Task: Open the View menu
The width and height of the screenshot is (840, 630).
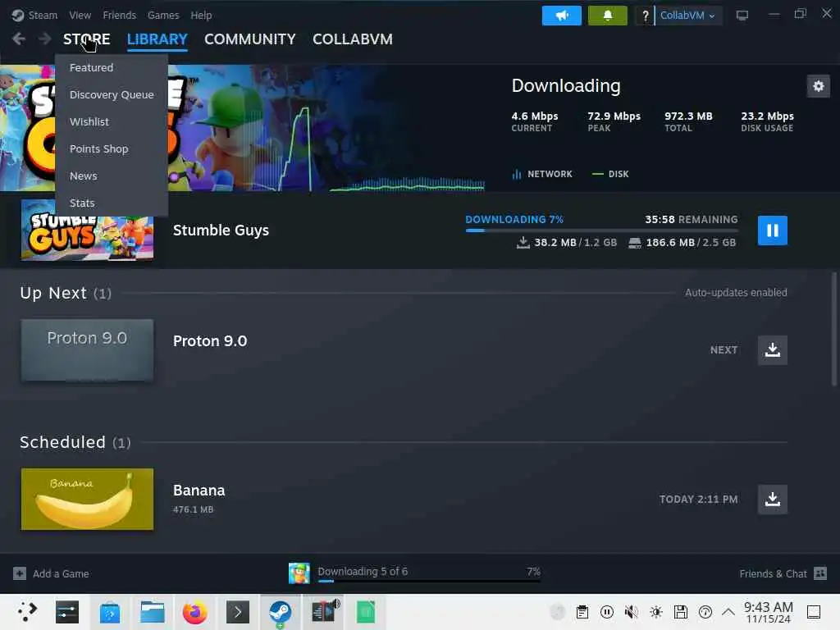Action: coord(80,15)
